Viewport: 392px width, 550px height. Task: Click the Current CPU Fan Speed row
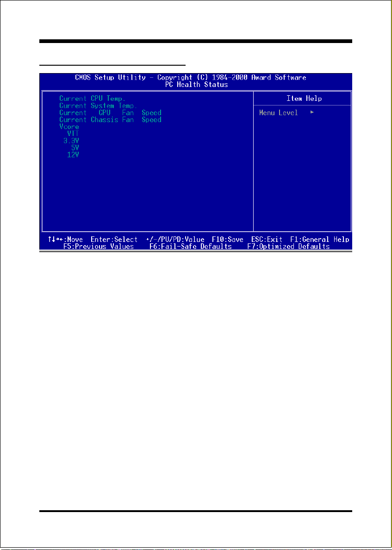point(110,112)
